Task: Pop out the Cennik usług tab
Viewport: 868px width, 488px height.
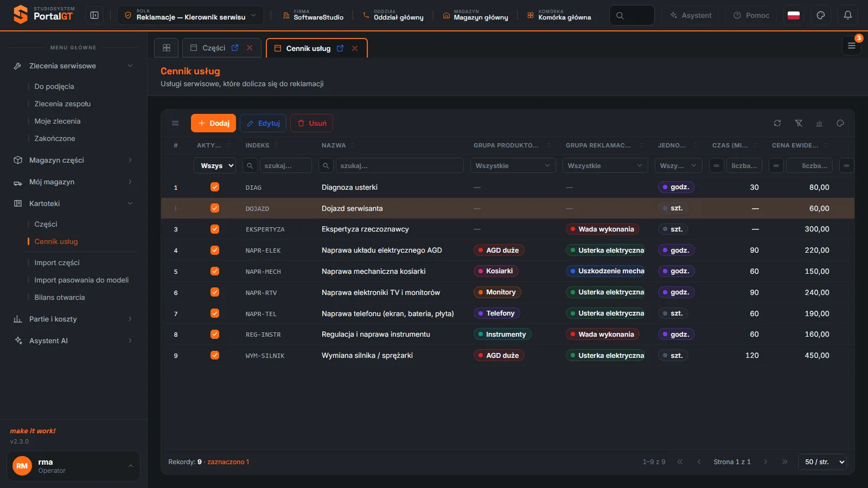Action: (340, 48)
